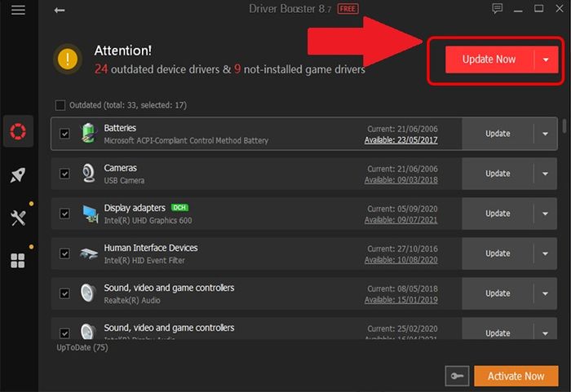The width and height of the screenshot is (571, 392).
Task: Go back with the arrow icon
Action: (x=60, y=11)
